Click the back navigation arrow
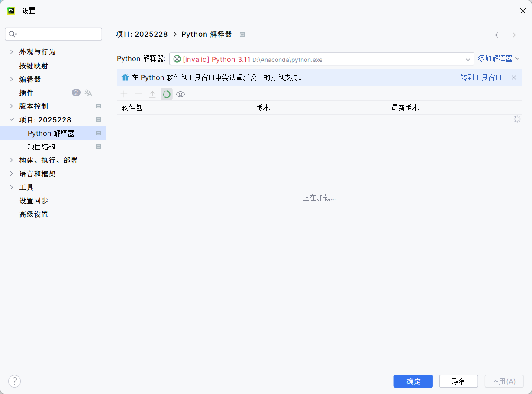532x394 pixels. pyautogui.click(x=498, y=35)
